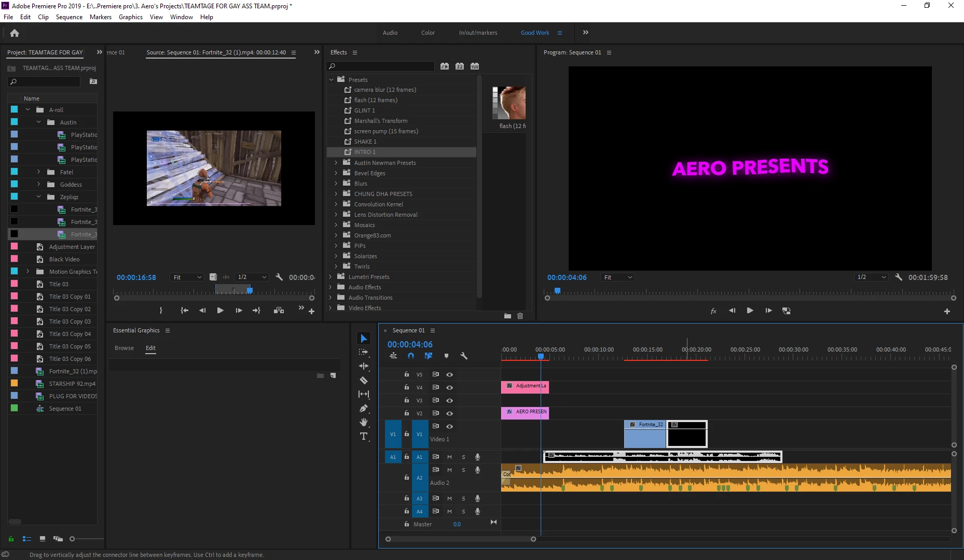Play the Program Monitor sequence
964x560 pixels.
click(x=750, y=311)
